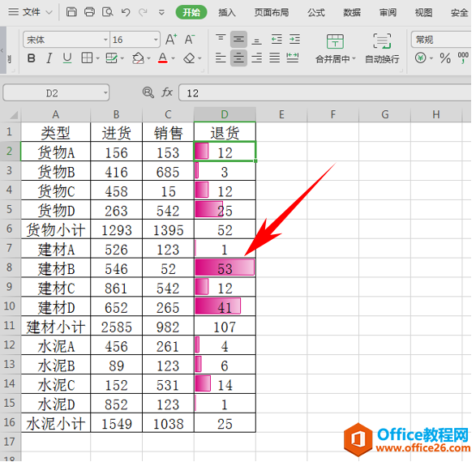Click the fx insert function icon
476x462 pixels.
[167, 92]
